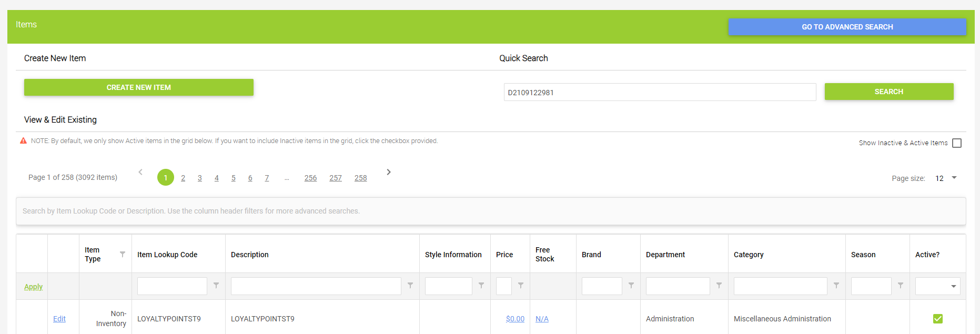Viewport: 980px width, 334px height.
Task: Click the Category column filter icon
Action: pyautogui.click(x=836, y=285)
